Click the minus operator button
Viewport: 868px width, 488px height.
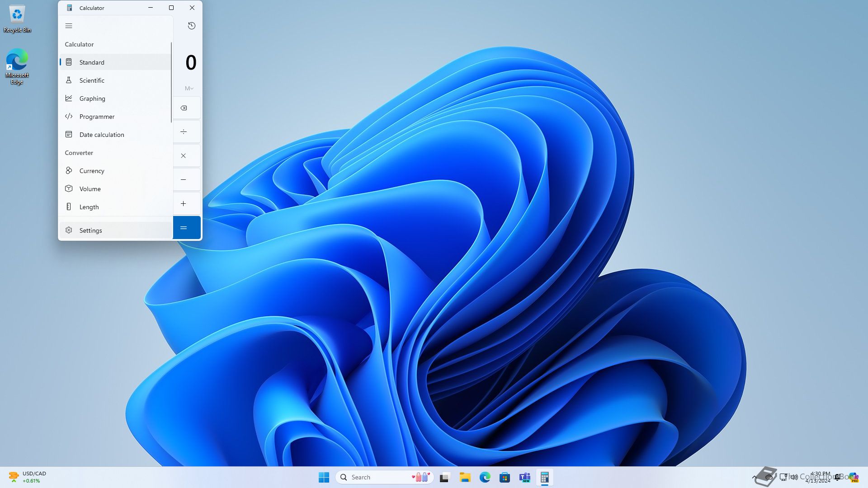tap(187, 180)
